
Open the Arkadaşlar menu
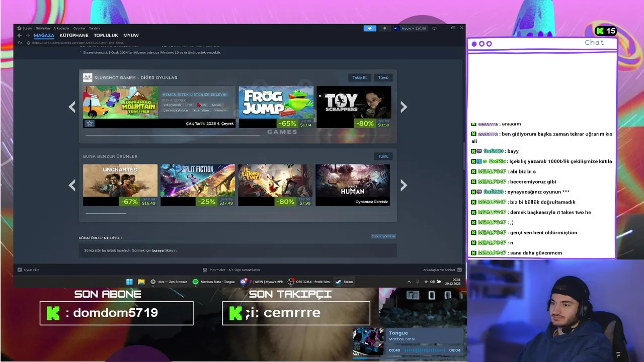61,28
